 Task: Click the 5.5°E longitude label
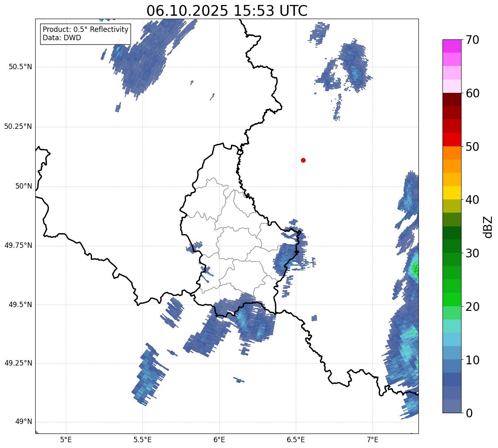[143, 439]
